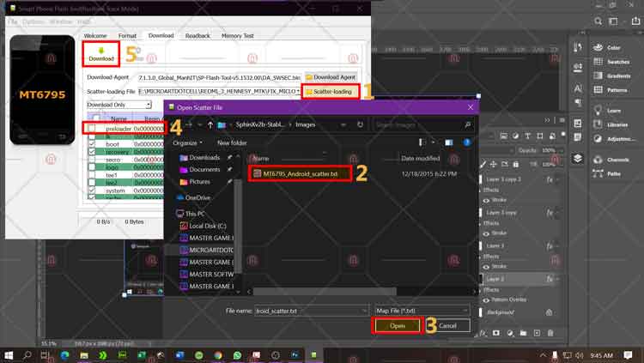
Task: Switch to the Readback tab
Action: coord(197,36)
